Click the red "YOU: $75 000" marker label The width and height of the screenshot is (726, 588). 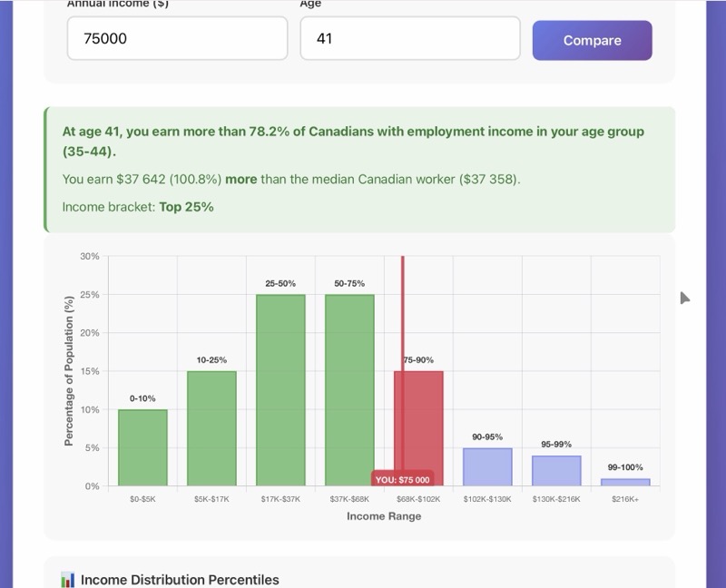click(x=402, y=479)
